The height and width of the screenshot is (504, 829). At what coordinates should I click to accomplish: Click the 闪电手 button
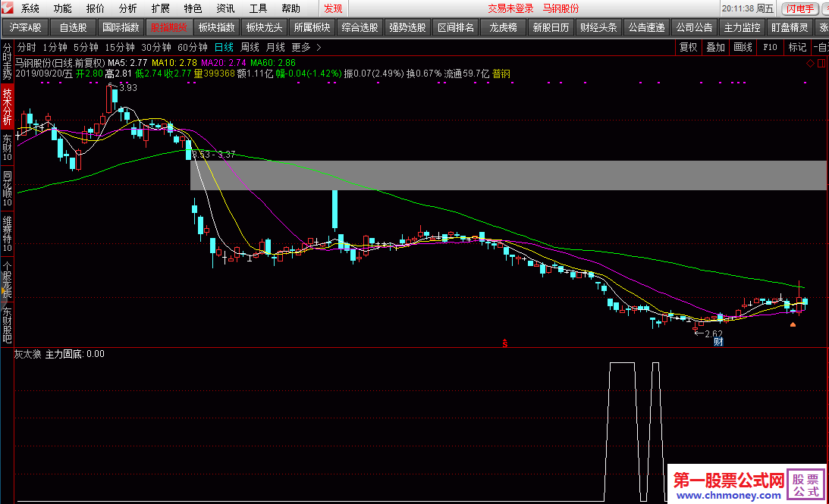coord(800,8)
